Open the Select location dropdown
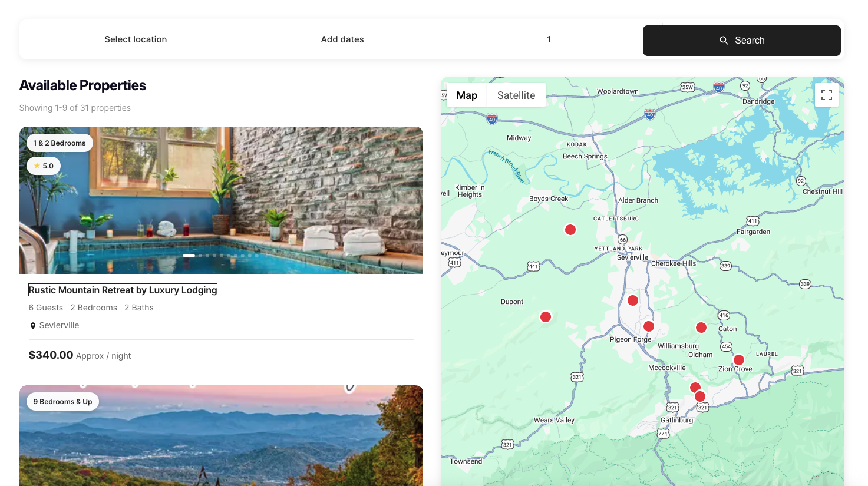Viewport: 868px width, 486px height. coord(136,39)
